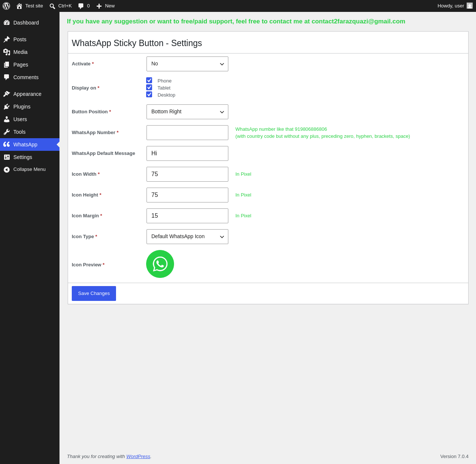476x464 pixels.
Task: Open the Tools menu item
Action: tap(30, 132)
